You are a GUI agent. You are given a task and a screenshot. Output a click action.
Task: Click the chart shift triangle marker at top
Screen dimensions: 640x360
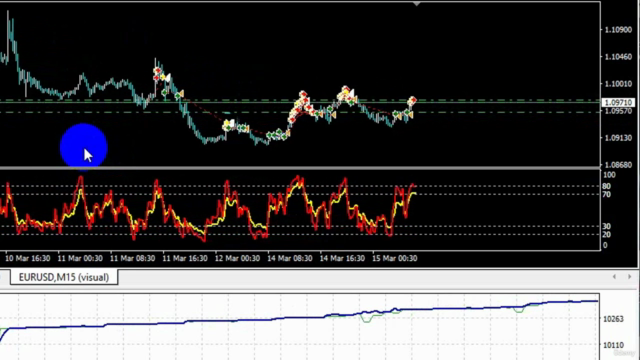(x=416, y=4)
